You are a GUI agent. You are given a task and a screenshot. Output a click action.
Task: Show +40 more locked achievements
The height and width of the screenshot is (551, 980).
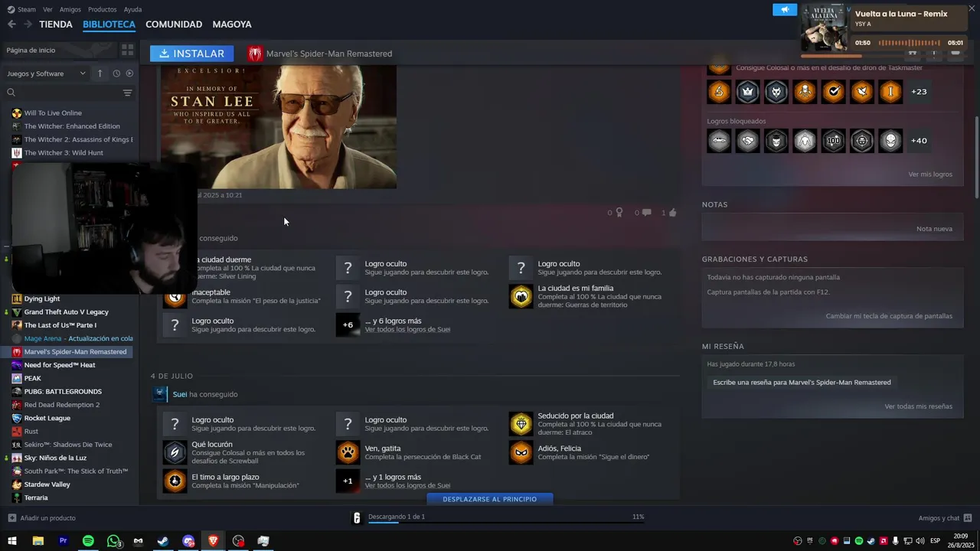click(919, 141)
